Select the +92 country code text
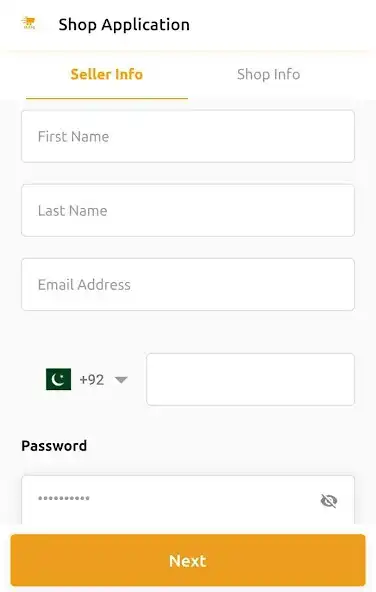The height and width of the screenshot is (592, 376). [92, 379]
